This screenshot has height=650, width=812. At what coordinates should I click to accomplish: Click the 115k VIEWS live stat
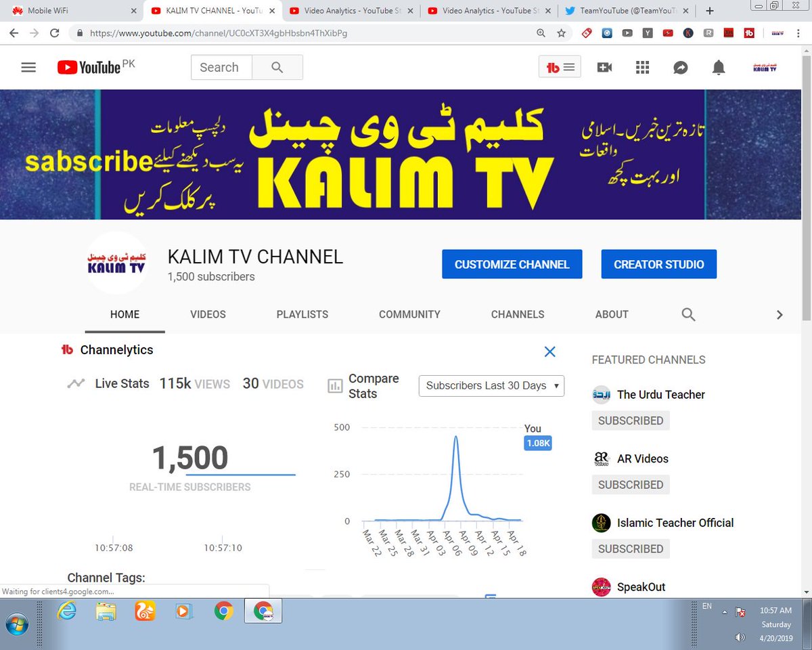195,384
